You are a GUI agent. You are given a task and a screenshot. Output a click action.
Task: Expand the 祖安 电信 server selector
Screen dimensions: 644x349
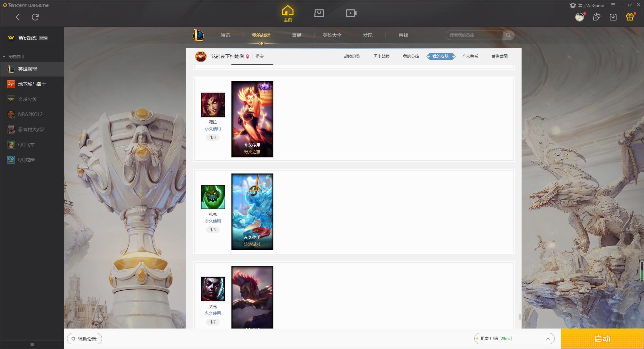(x=514, y=339)
